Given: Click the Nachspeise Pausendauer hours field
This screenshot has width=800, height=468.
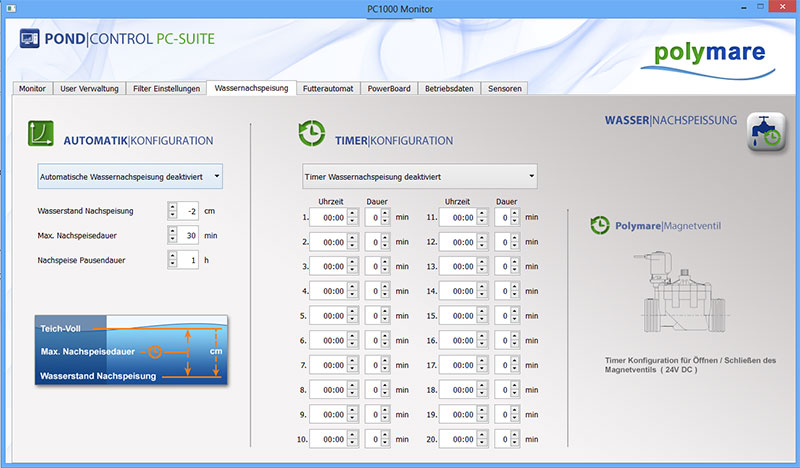Looking at the screenshot, I should [x=187, y=259].
